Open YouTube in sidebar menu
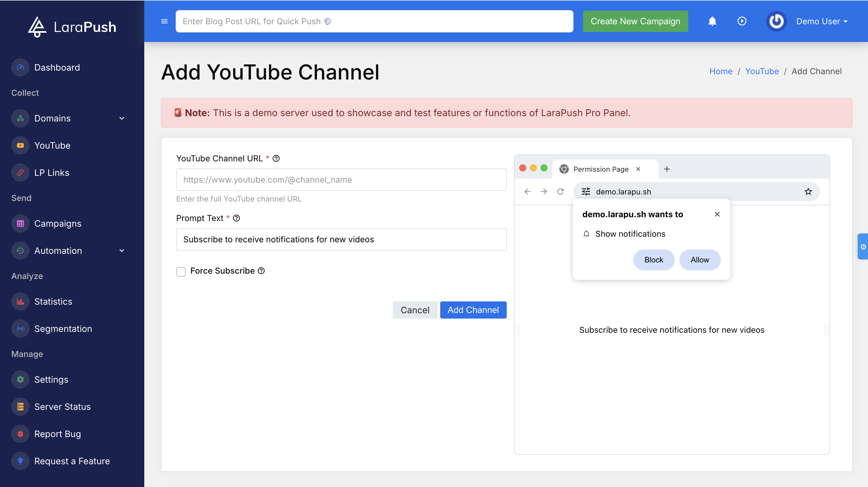 pos(52,145)
